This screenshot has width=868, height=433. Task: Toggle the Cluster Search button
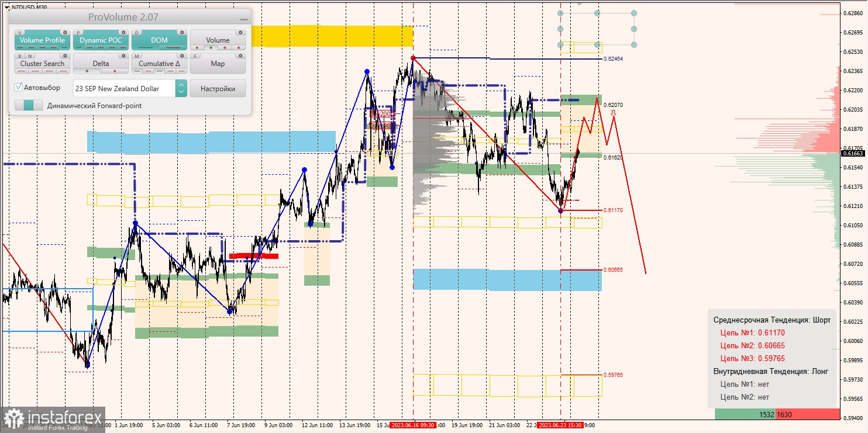point(42,64)
